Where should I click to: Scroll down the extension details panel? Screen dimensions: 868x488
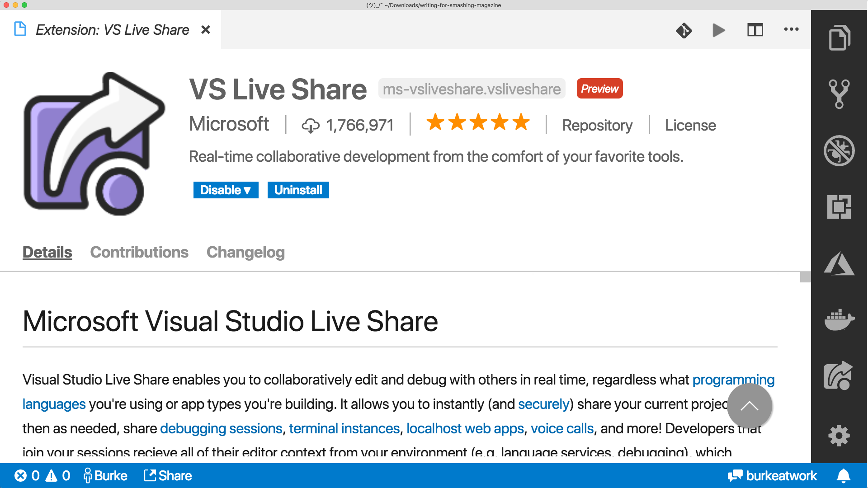[804, 357]
